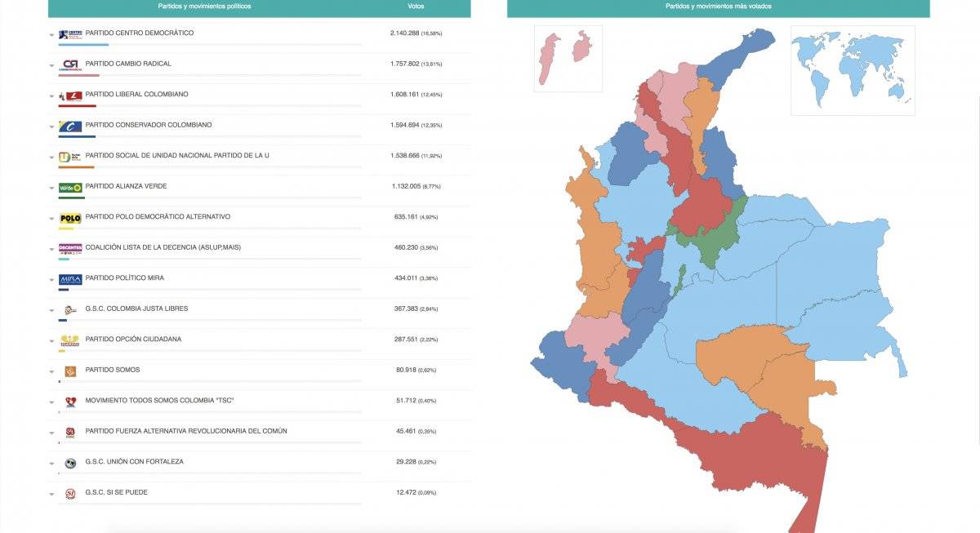
Task: Click the 'PARTIDO POLÍTICO MIRA' name
Action: (125, 278)
